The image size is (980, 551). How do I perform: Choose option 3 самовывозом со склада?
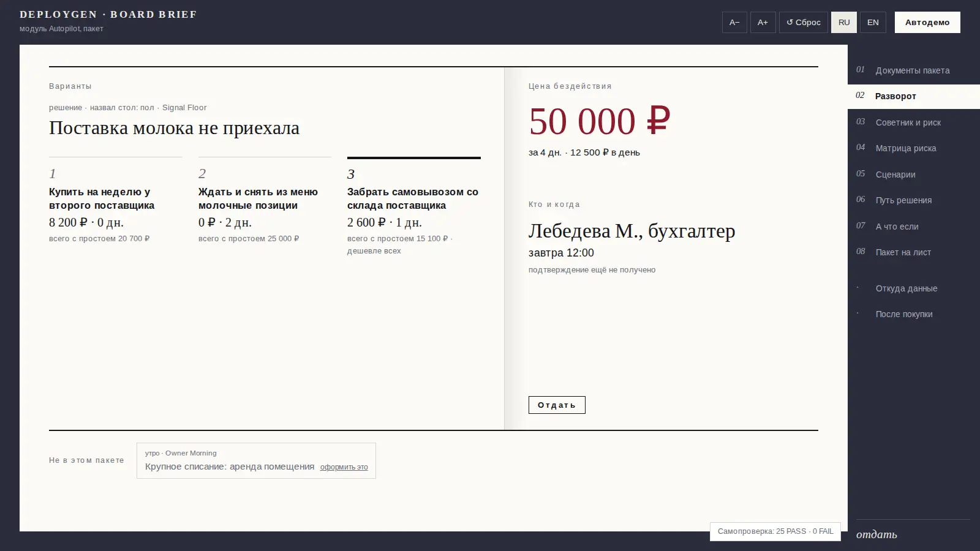coord(414,207)
